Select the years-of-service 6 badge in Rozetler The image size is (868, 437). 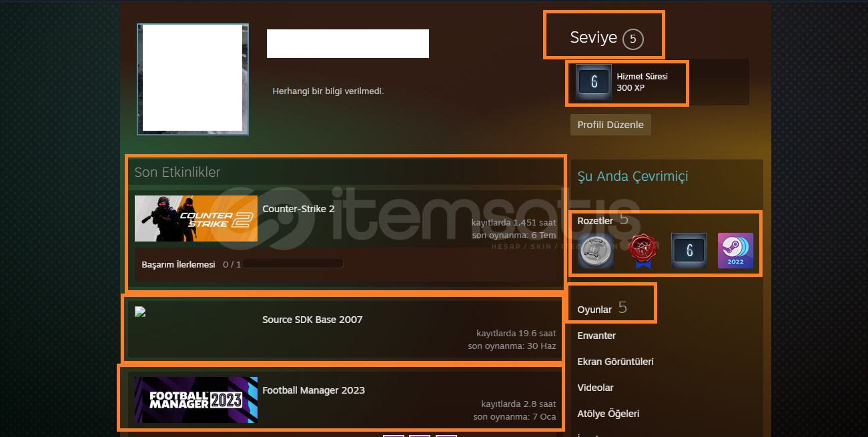point(689,251)
